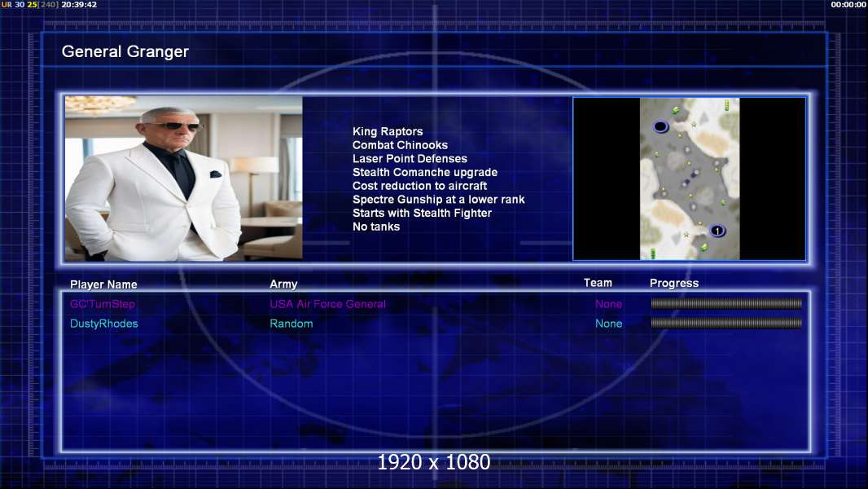
Task: Click the Army column header
Action: 283,284
